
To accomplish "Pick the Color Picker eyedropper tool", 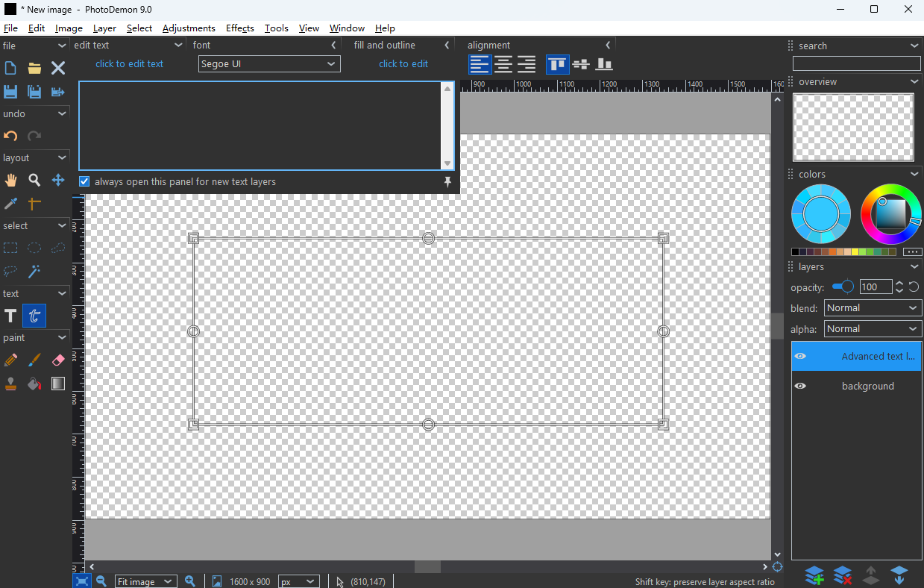I will (10, 204).
